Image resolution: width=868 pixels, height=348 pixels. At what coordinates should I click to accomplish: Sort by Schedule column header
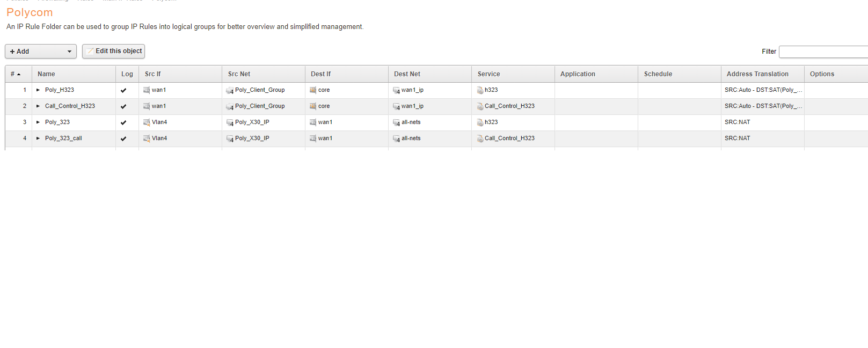pos(680,74)
